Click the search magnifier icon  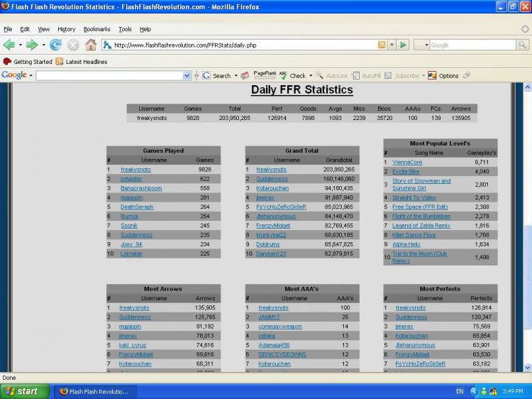(x=522, y=45)
